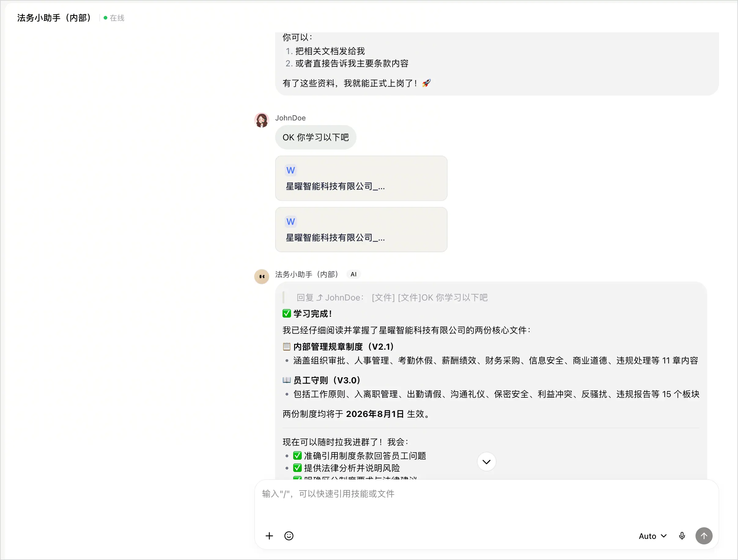Open the Auto mode dropdown
The image size is (738, 560).
pos(652,536)
